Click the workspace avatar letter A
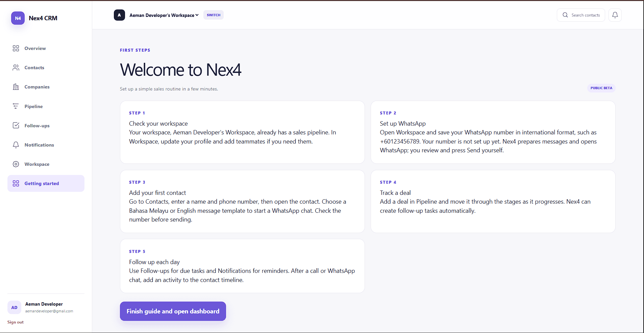 (x=119, y=15)
